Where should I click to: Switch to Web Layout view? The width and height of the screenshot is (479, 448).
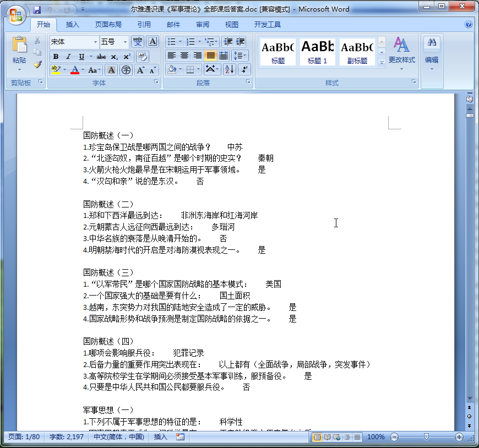[x=337, y=437]
